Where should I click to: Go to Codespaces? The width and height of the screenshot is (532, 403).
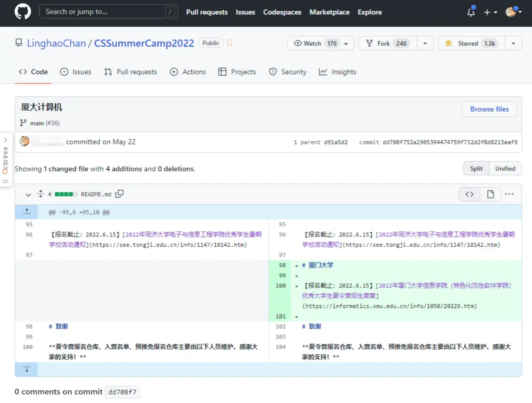pos(282,12)
